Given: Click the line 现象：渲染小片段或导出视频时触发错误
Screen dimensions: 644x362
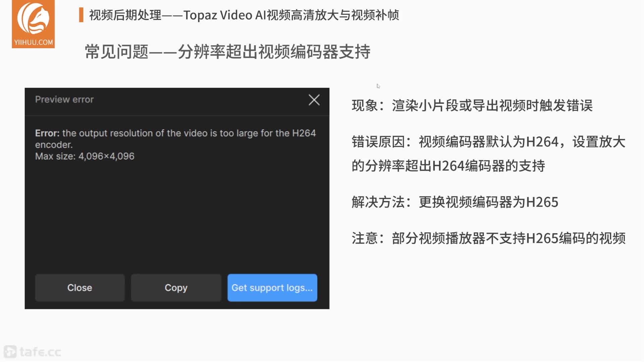Looking at the screenshot, I should tap(472, 106).
